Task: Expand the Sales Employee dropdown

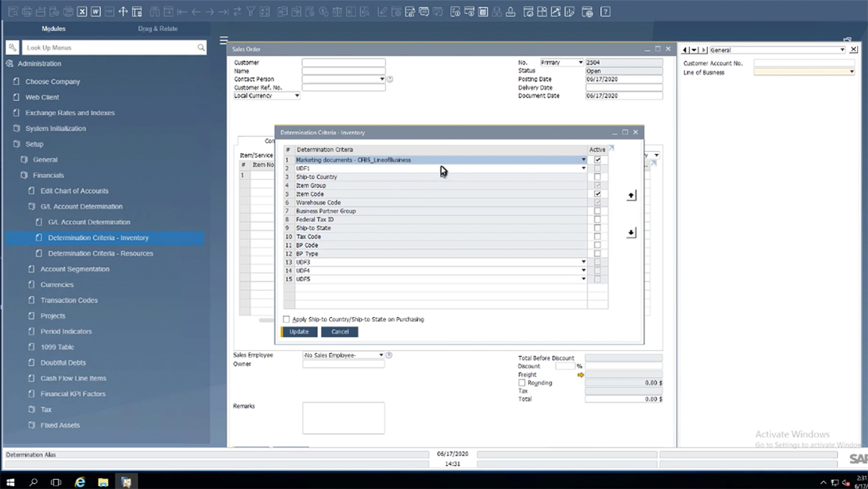Action: pos(382,355)
